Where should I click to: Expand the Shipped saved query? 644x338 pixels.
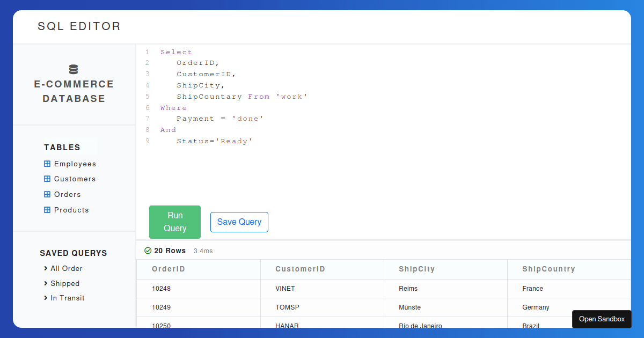point(45,283)
